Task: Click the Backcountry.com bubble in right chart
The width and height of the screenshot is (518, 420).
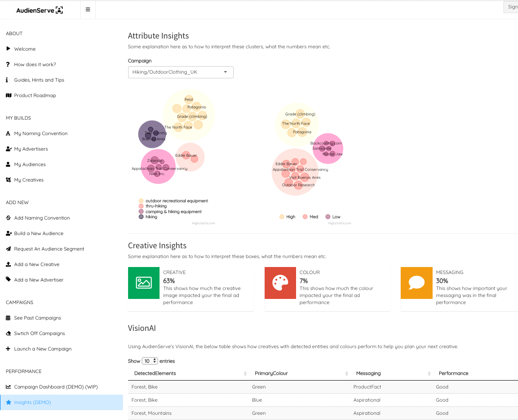Action: (x=326, y=143)
